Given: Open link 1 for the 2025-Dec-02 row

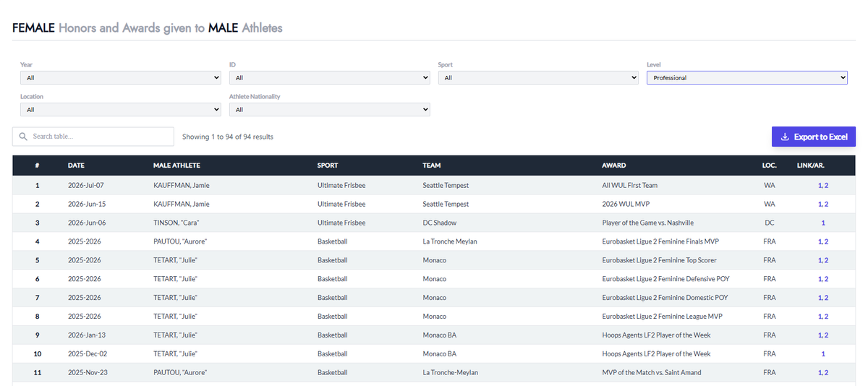Looking at the screenshot, I should [823, 354].
